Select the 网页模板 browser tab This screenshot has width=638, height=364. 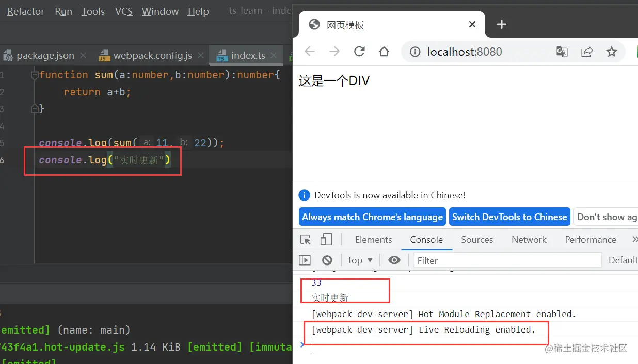[x=391, y=25]
